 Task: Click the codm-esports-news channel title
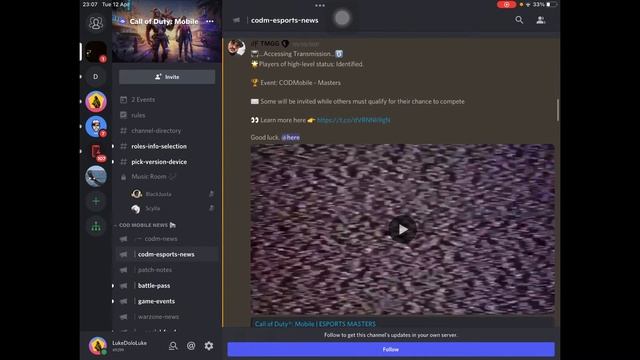coord(284,20)
